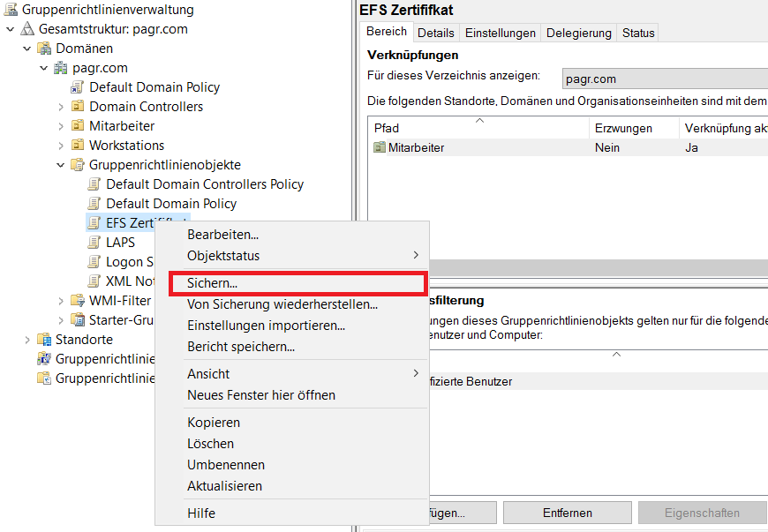This screenshot has width=768, height=532.
Task: Click the pagr.com domain icon in tree
Action: click(x=61, y=68)
